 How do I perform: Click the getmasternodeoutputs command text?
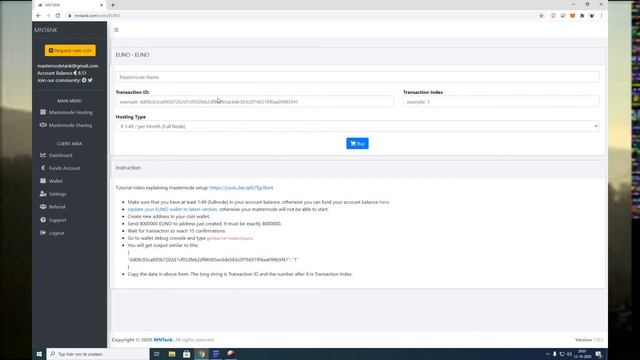tap(230, 238)
